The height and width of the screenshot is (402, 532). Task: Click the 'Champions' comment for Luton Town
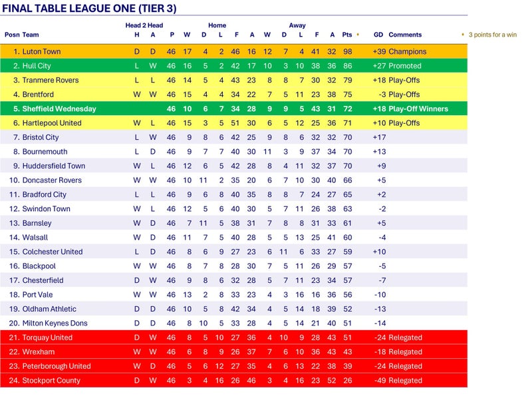pos(407,51)
